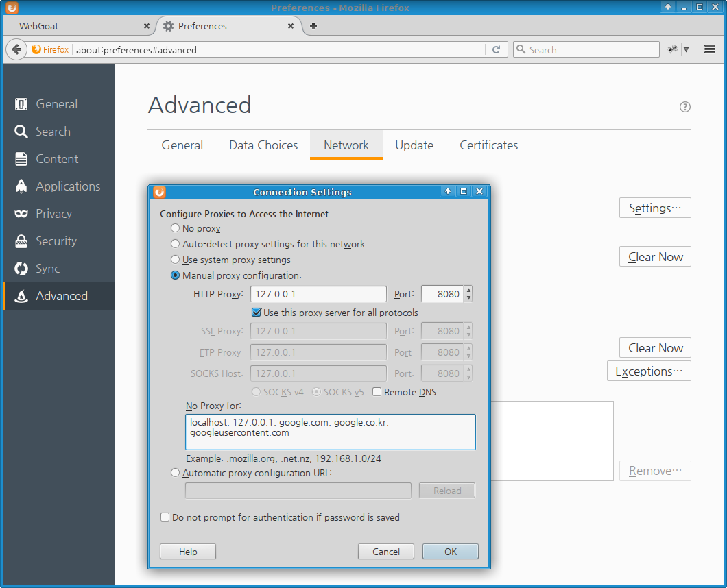Click the lower Clear Now button

click(x=655, y=347)
